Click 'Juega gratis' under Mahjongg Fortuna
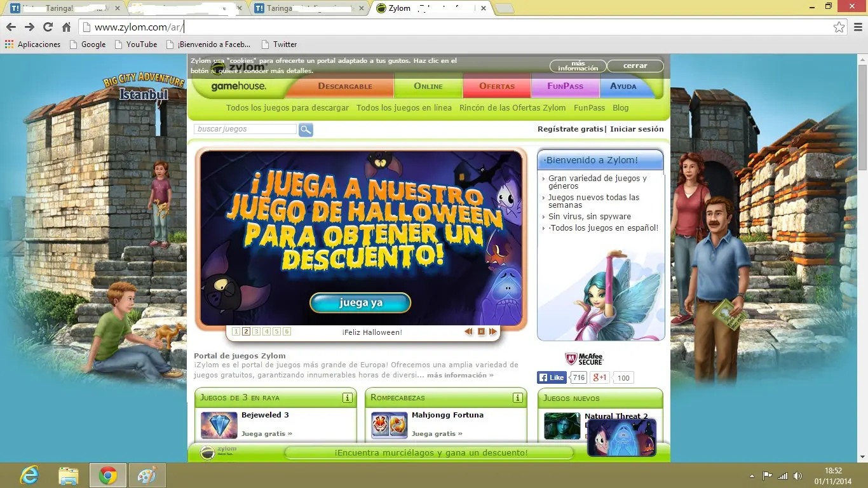 click(437, 433)
